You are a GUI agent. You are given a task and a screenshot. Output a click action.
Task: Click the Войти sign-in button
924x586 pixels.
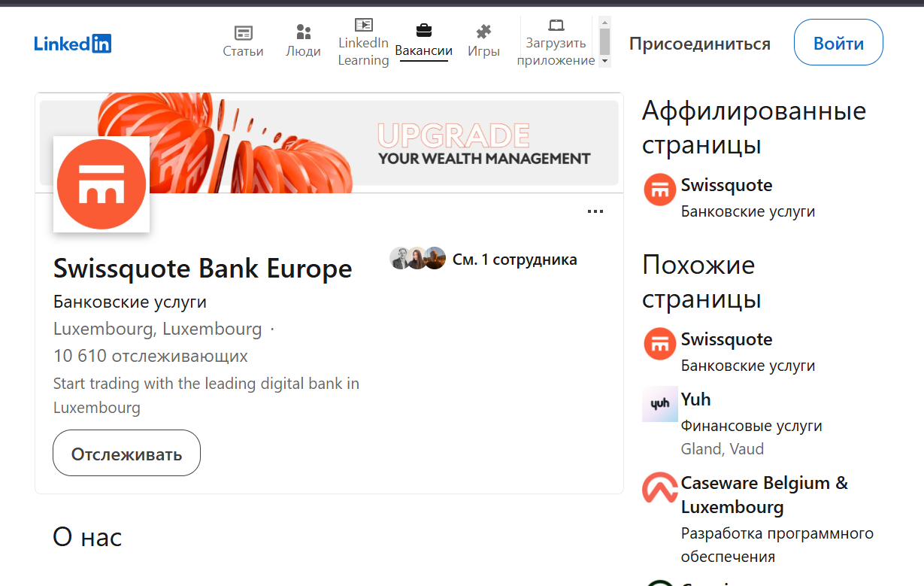(x=838, y=43)
